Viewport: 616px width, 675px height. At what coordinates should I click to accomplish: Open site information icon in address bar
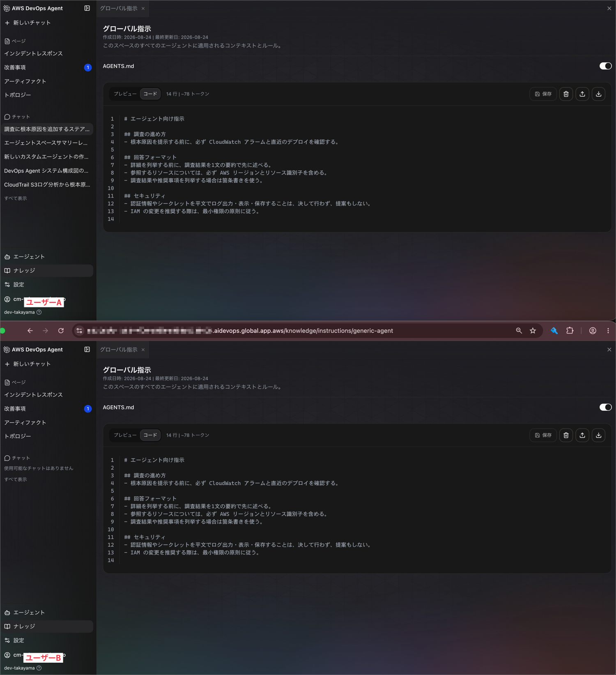coord(80,331)
